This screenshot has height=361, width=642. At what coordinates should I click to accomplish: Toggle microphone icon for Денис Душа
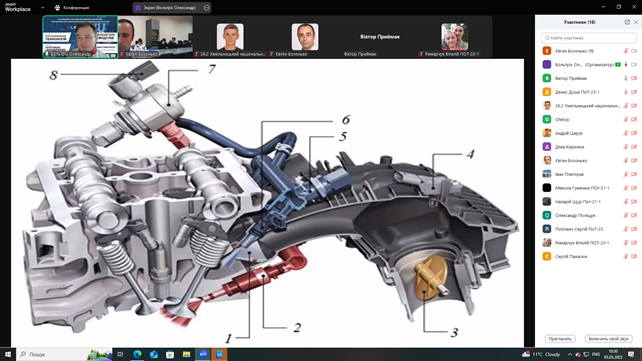click(x=626, y=92)
